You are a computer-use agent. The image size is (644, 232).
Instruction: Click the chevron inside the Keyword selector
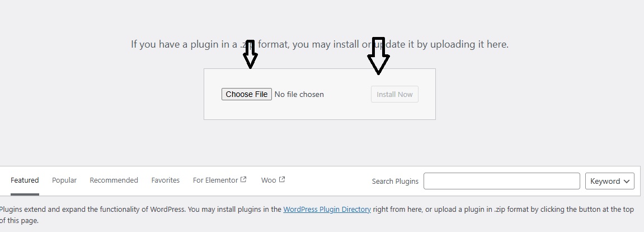[626, 182]
